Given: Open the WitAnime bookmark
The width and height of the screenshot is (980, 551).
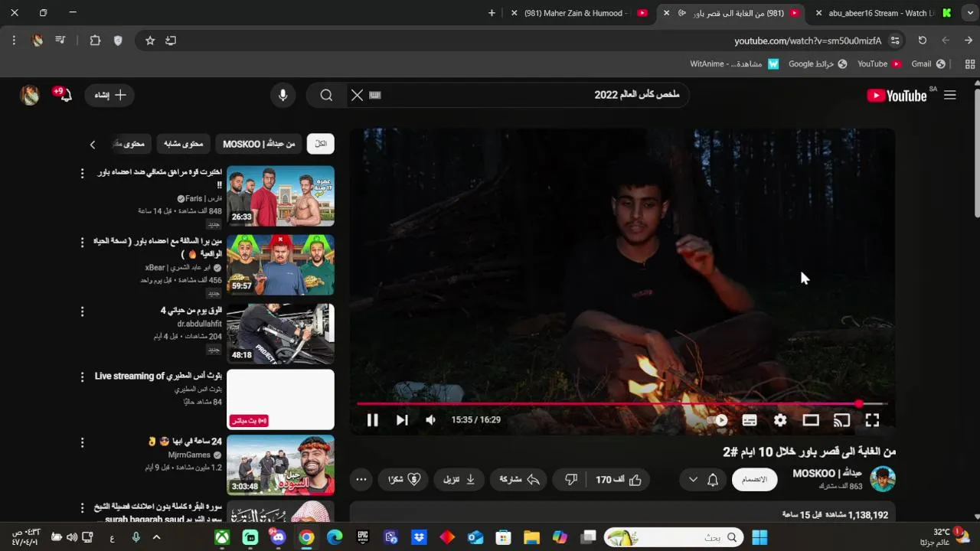Looking at the screenshot, I should 733,64.
